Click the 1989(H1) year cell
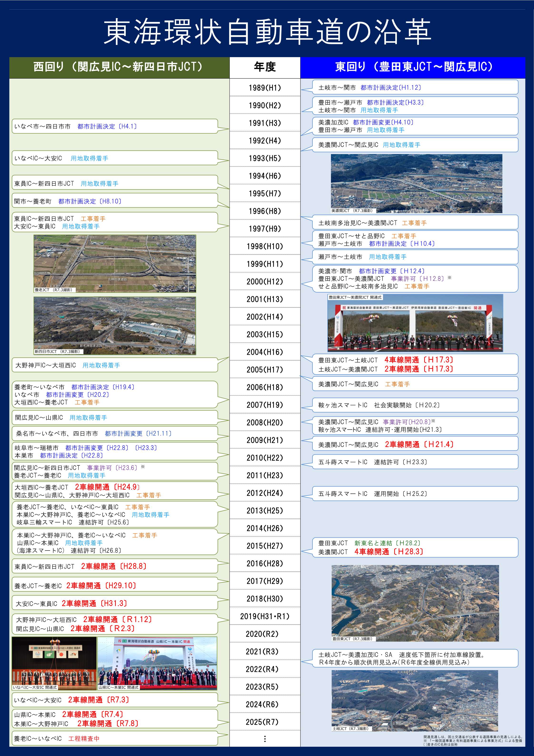The height and width of the screenshot is (756, 534). tap(265, 88)
